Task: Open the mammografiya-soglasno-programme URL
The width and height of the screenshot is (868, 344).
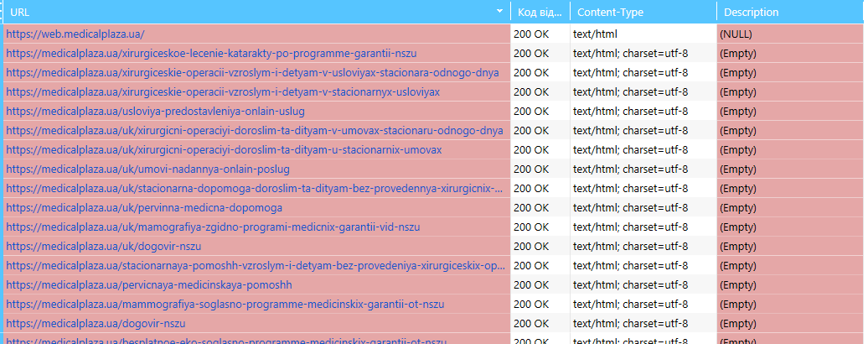Action: [225, 304]
